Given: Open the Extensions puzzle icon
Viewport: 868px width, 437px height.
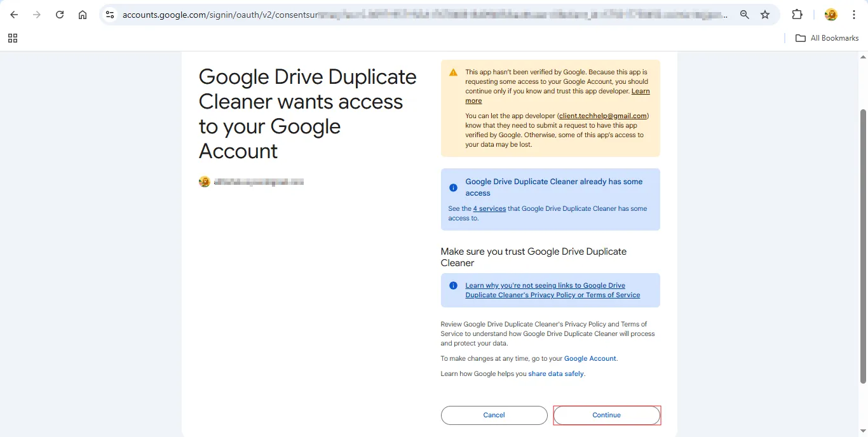Looking at the screenshot, I should coord(797,15).
